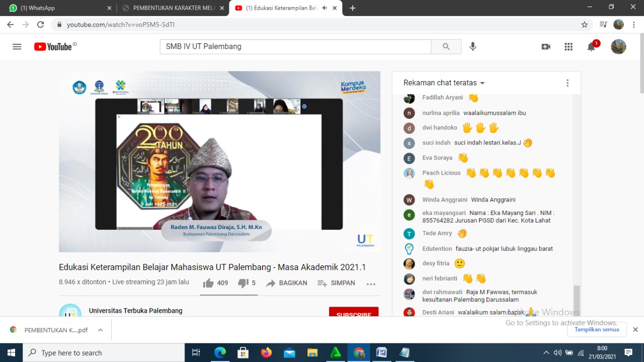Start voice search with microphone icon
The image size is (644, 362).
[473, 47]
